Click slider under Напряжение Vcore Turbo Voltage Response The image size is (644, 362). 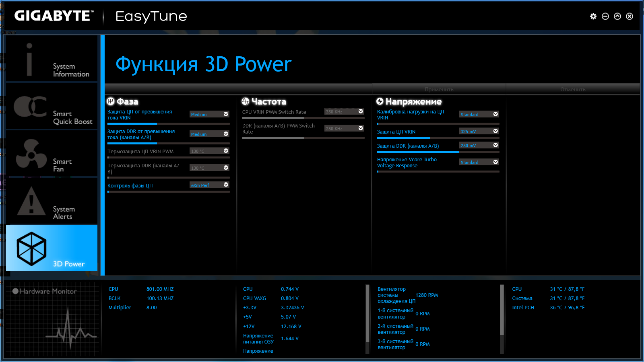pyautogui.click(x=438, y=171)
